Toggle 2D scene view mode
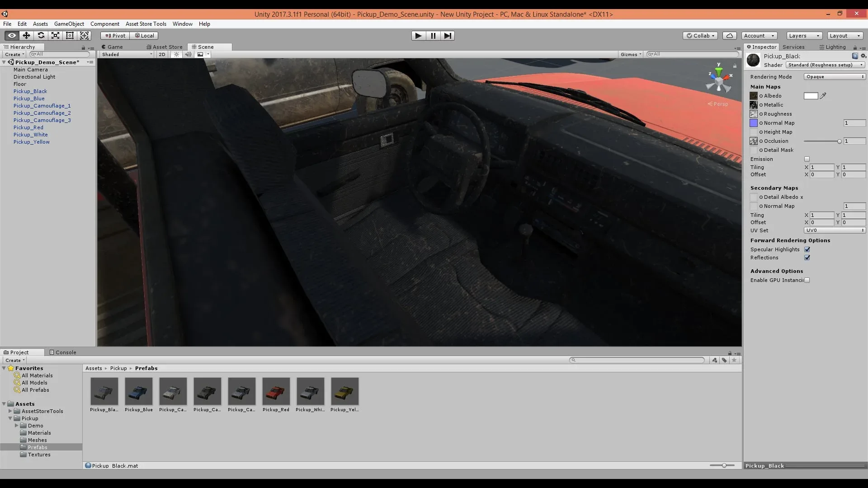This screenshot has width=868, height=488. click(162, 54)
